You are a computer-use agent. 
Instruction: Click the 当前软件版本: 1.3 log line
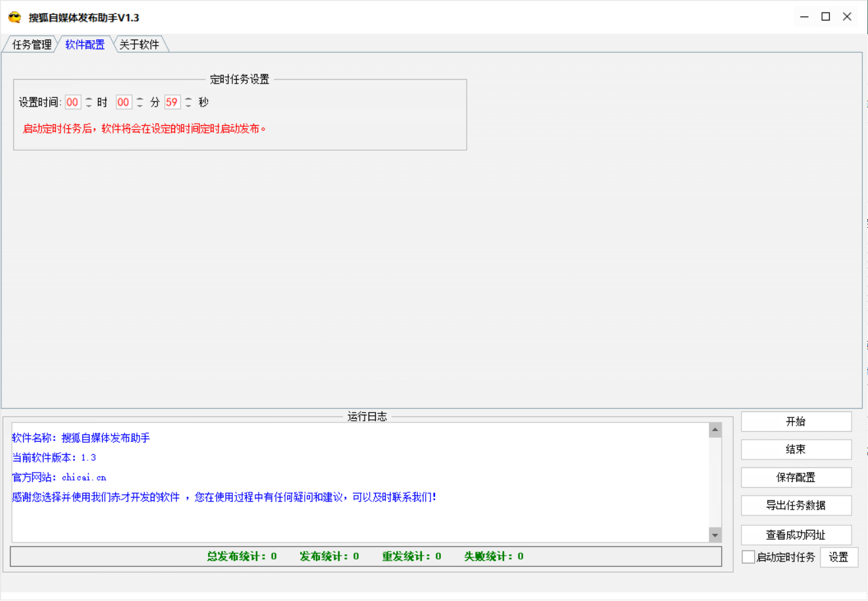(54, 457)
